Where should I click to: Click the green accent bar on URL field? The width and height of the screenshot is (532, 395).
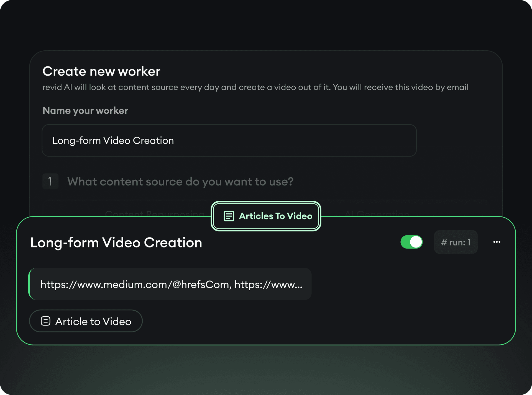coord(30,284)
